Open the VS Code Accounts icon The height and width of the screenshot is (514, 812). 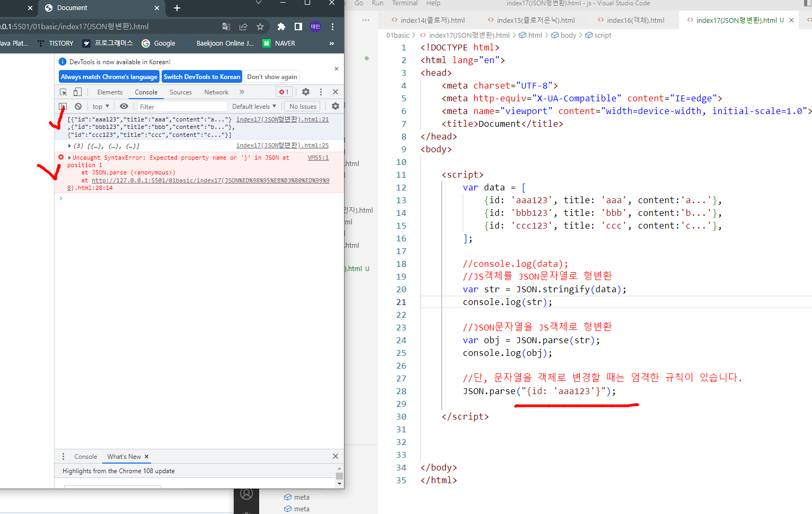[x=246, y=494]
